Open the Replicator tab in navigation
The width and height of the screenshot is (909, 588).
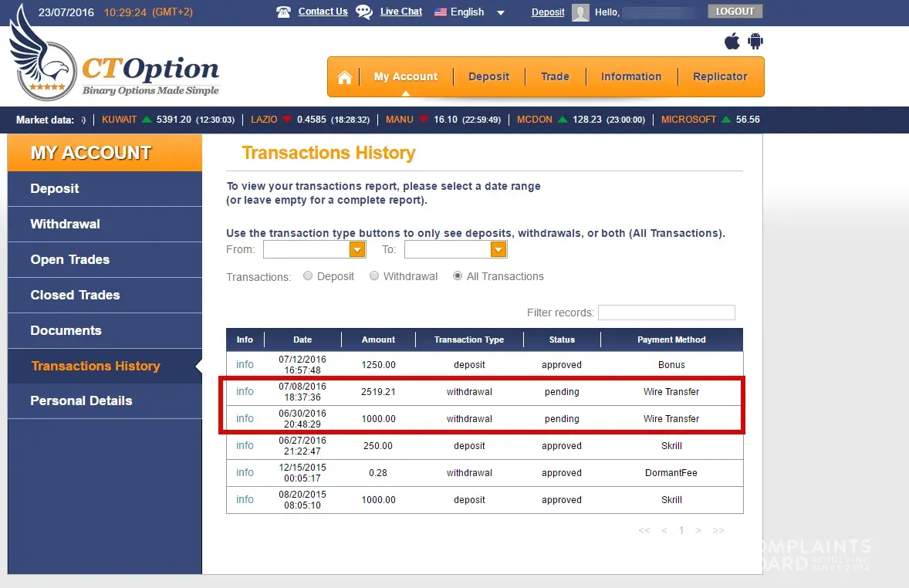tap(720, 77)
